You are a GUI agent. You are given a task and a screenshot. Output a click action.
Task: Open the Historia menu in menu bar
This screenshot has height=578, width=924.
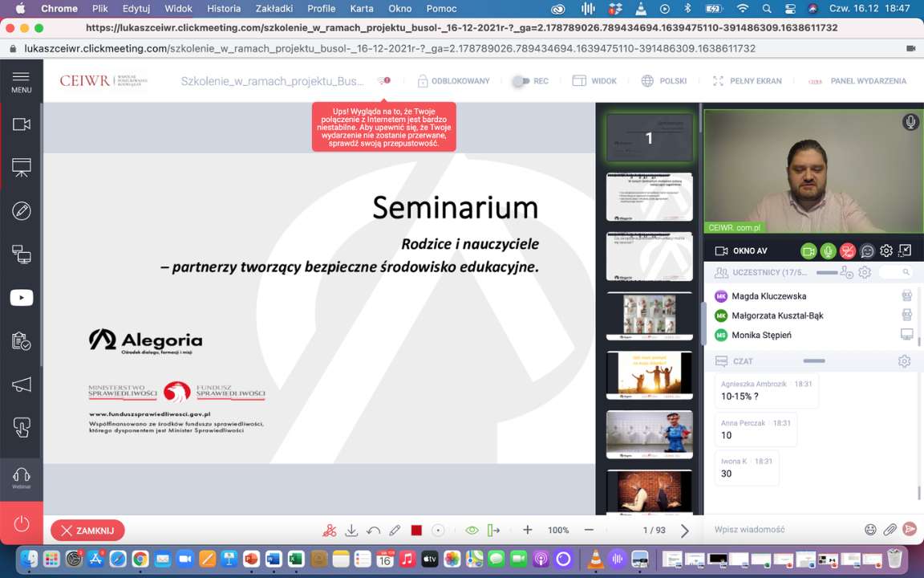point(224,9)
